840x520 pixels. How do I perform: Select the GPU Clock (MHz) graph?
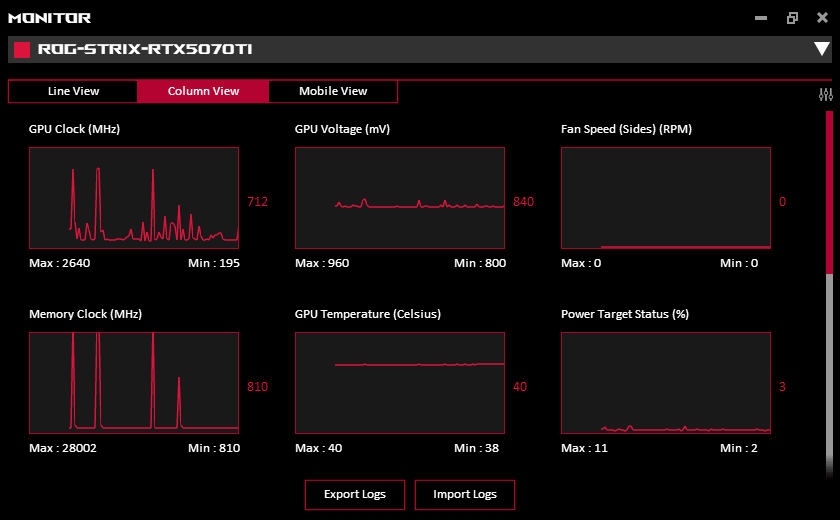click(x=134, y=198)
